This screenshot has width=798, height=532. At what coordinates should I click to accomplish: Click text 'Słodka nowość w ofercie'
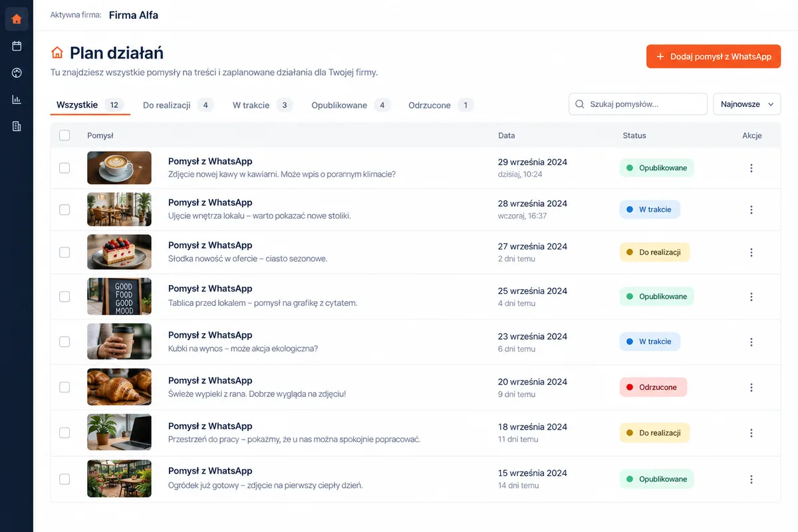213,258
